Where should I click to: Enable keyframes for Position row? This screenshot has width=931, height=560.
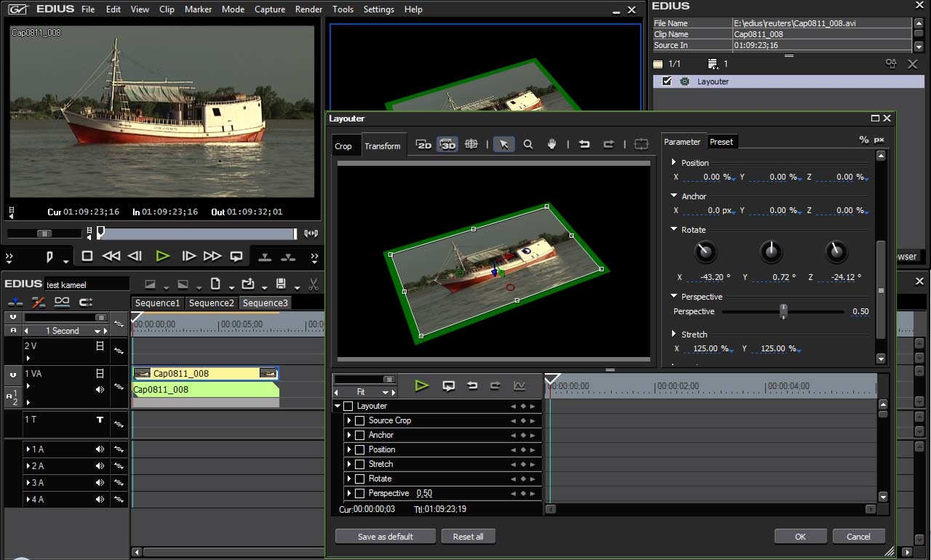(x=359, y=449)
